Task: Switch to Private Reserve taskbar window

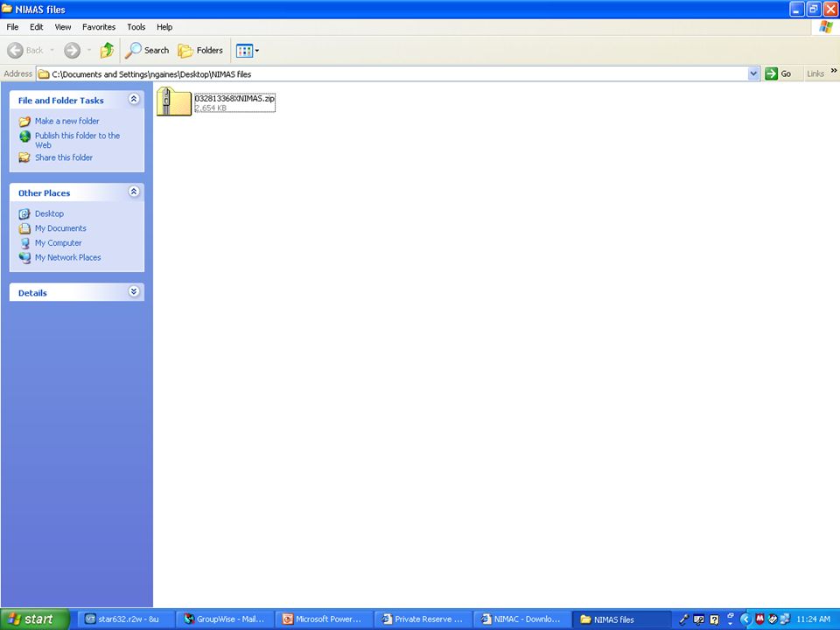Action: [x=423, y=619]
